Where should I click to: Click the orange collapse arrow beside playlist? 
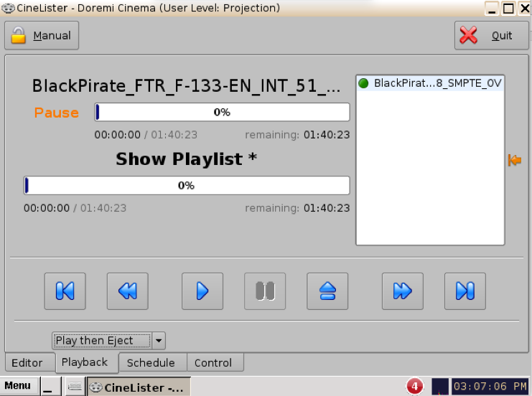pos(514,160)
